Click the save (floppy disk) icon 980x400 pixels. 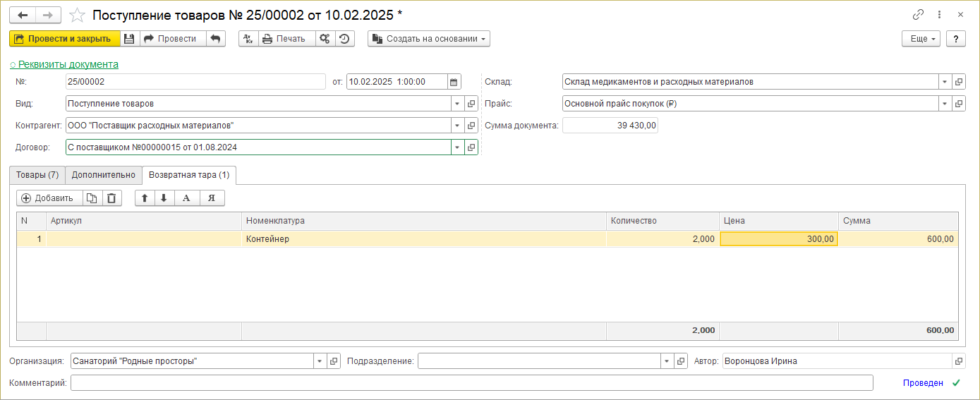coord(129,39)
